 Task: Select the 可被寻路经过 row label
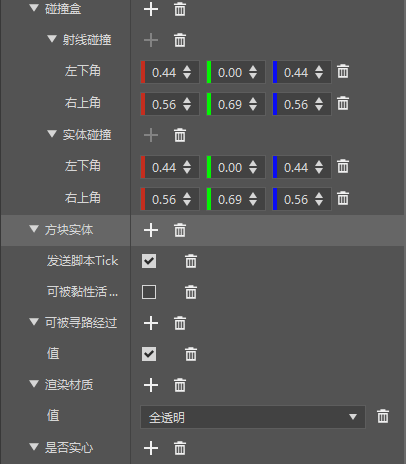(81, 323)
